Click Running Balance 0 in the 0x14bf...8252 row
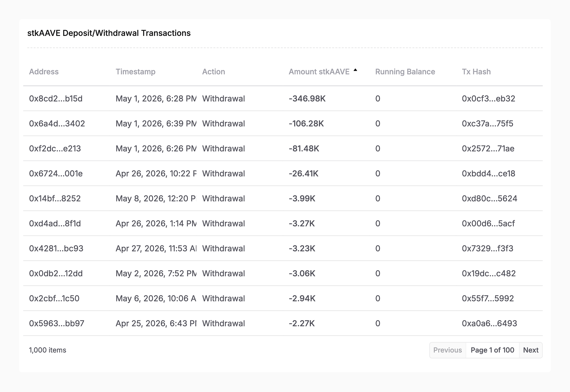Screen dimensions: 570x392 tap(378, 198)
